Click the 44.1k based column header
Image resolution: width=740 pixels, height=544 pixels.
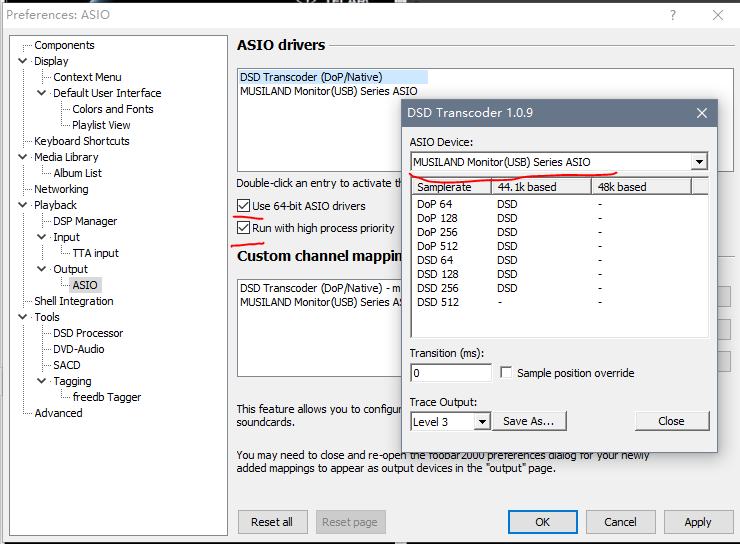click(x=528, y=187)
